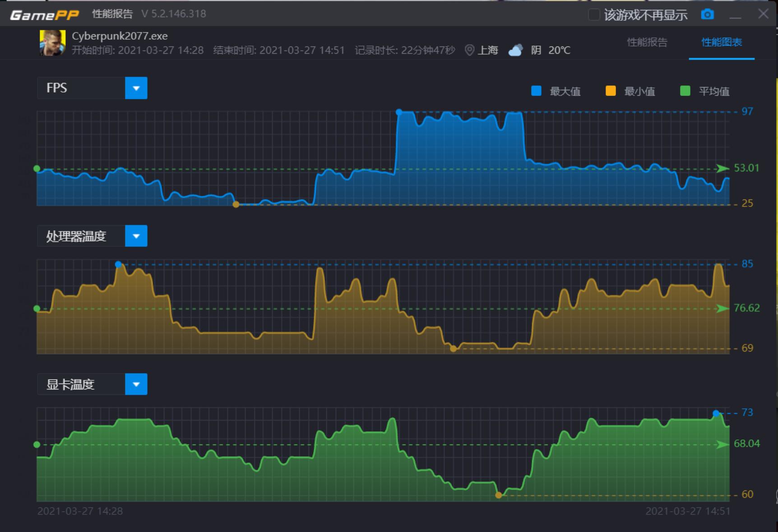Click the location pin icon beside 上海
Viewport: 778px width, 532px height.
tap(469, 50)
